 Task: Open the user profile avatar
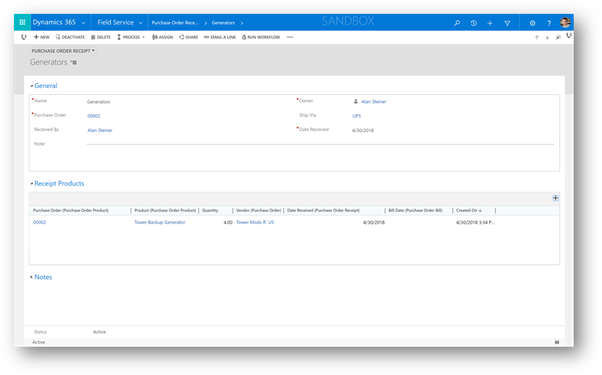coord(565,22)
